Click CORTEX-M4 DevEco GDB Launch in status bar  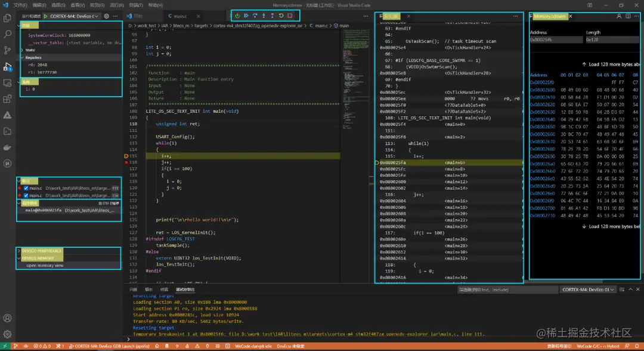click(x=109, y=346)
